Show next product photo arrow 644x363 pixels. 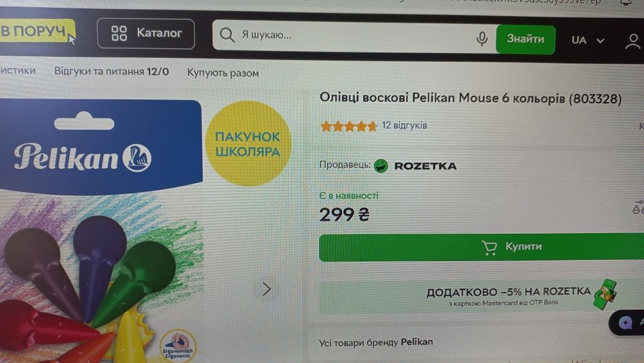click(x=267, y=289)
